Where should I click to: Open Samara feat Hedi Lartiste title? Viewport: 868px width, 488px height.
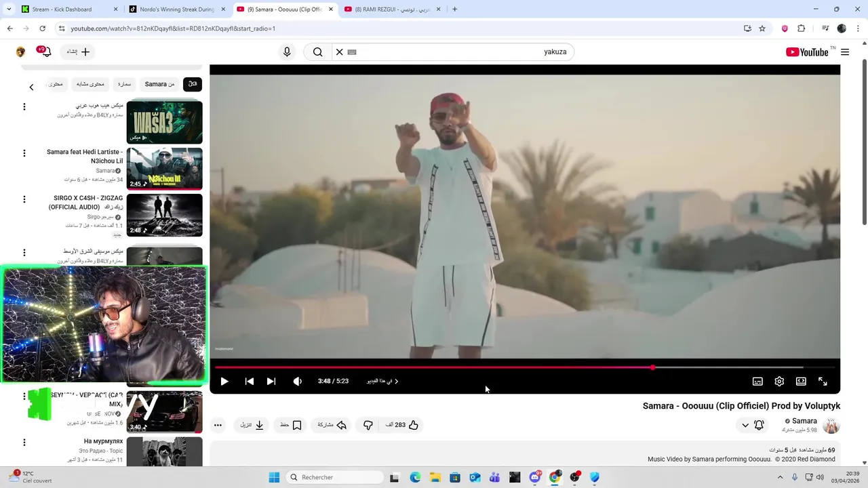tap(85, 157)
